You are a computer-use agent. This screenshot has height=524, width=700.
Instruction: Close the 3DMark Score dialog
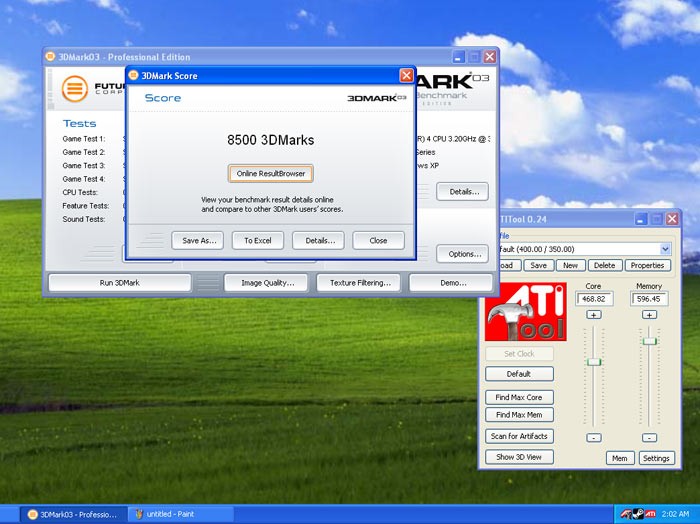click(406, 75)
